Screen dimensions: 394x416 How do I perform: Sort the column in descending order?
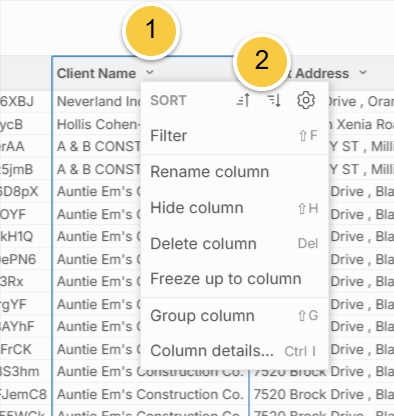[274, 100]
